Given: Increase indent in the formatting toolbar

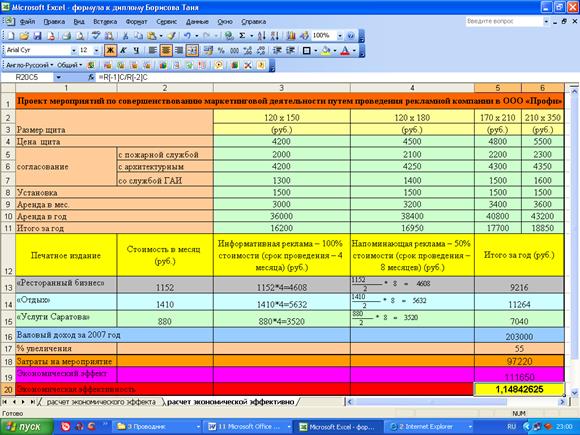Looking at the screenshot, I should [x=290, y=50].
